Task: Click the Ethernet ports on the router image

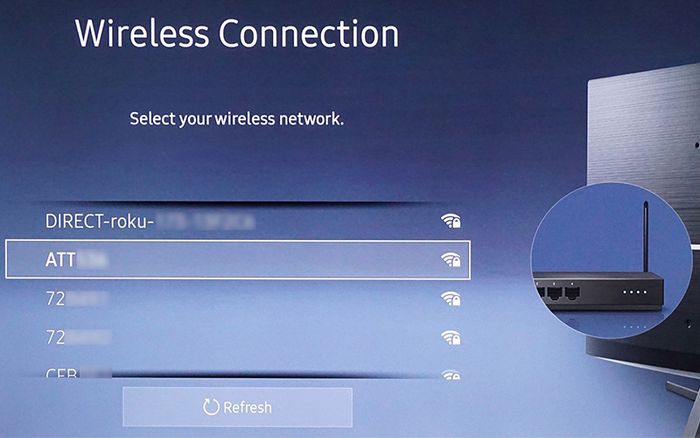Action: pyautogui.click(x=559, y=292)
